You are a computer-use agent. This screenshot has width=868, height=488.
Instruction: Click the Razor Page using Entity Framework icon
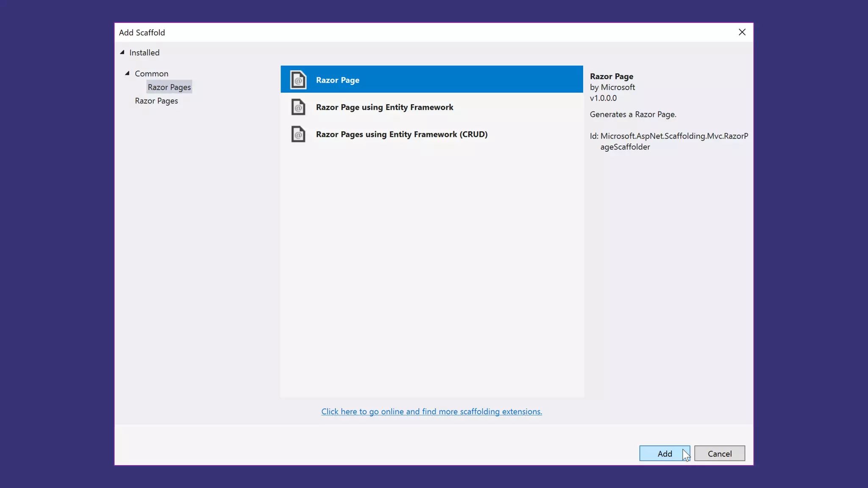point(298,107)
